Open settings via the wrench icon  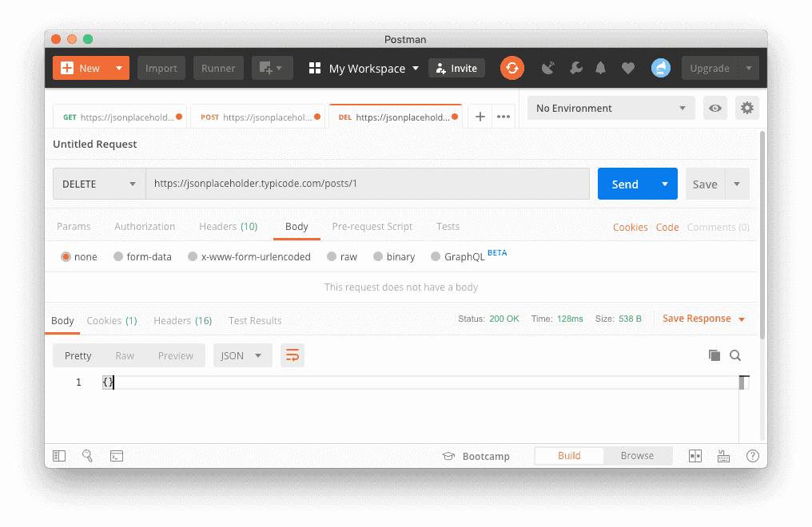tap(575, 68)
